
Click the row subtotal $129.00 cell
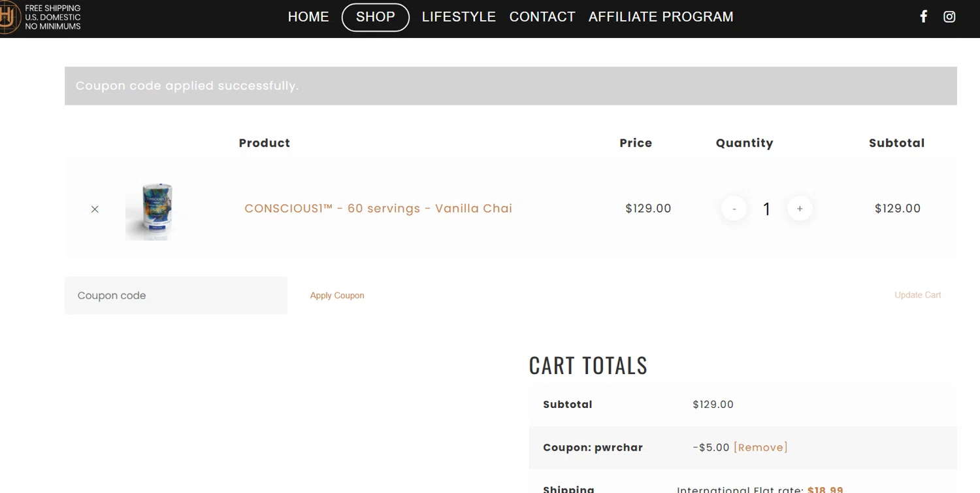point(898,209)
